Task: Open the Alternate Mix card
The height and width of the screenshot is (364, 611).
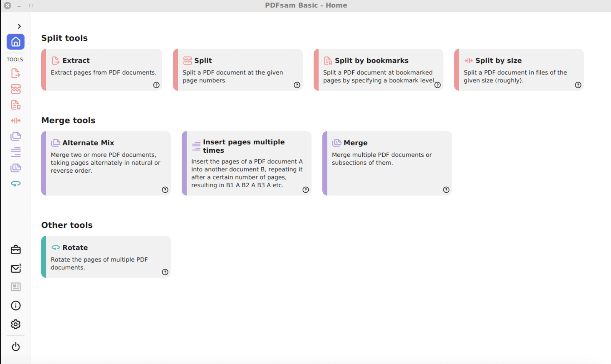Action: pyautogui.click(x=106, y=163)
